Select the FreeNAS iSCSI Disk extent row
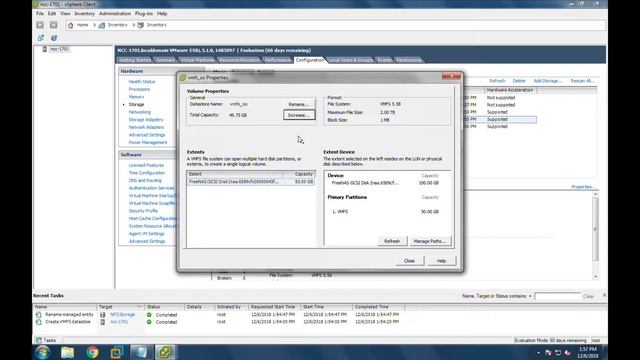Screen dimensions: 640x360 (251, 182)
